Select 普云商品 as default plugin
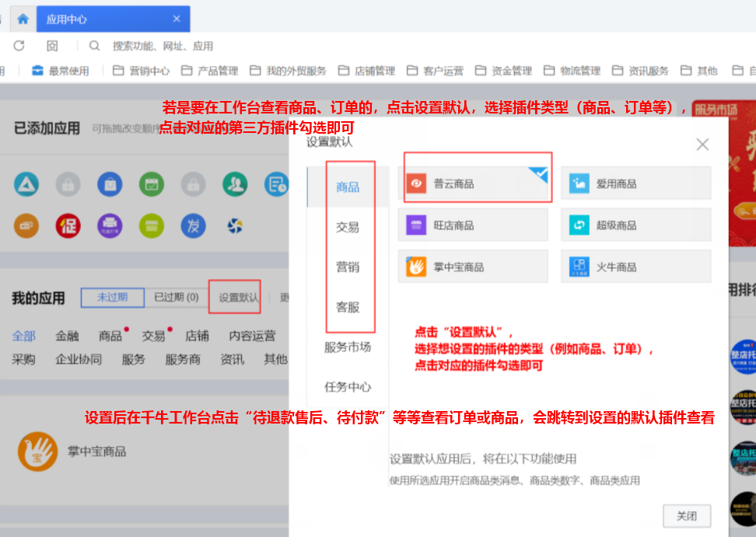 (476, 183)
